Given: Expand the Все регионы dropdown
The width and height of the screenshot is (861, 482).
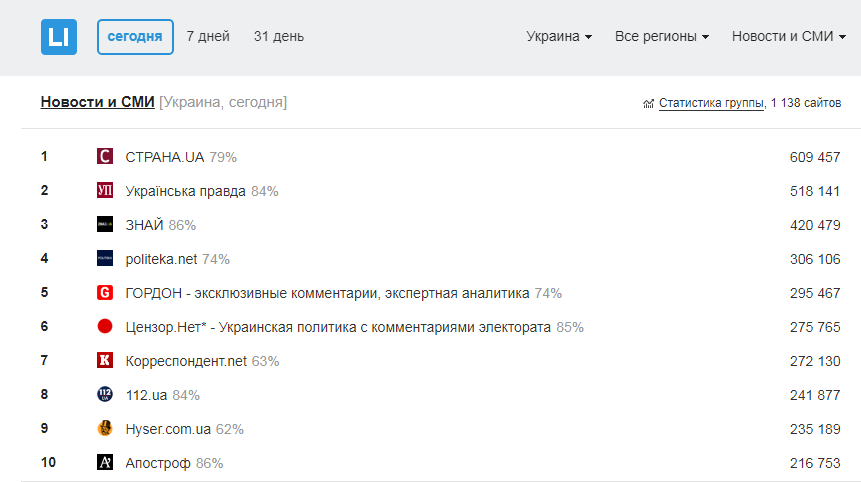Looking at the screenshot, I should pos(662,37).
